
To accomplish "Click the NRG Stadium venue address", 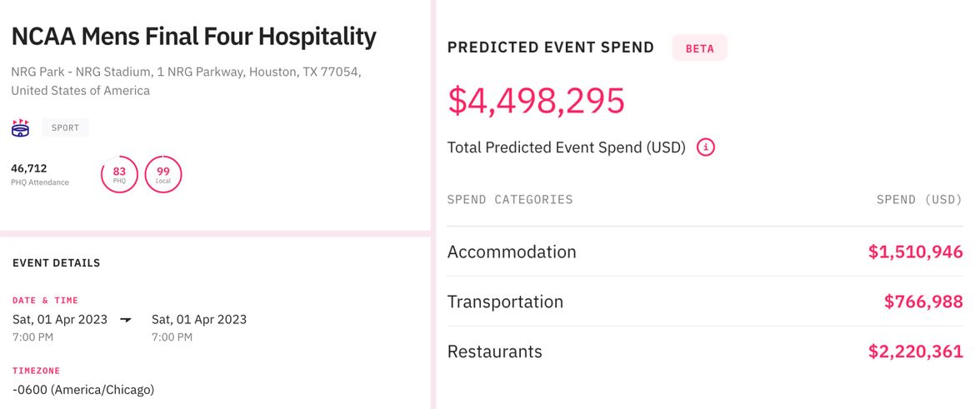I will pyautogui.click(x=186, y=81).
